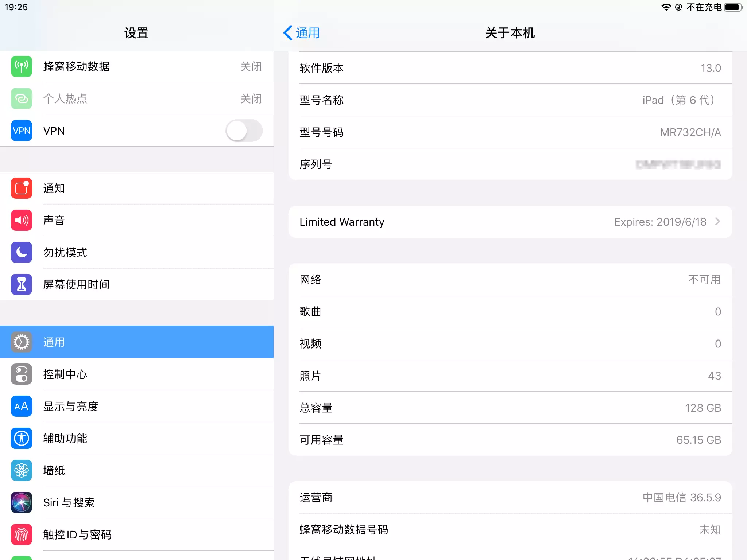Tap the Touch ID fingerprint icon
The image size is (747, 560).
tap(22, 534)
